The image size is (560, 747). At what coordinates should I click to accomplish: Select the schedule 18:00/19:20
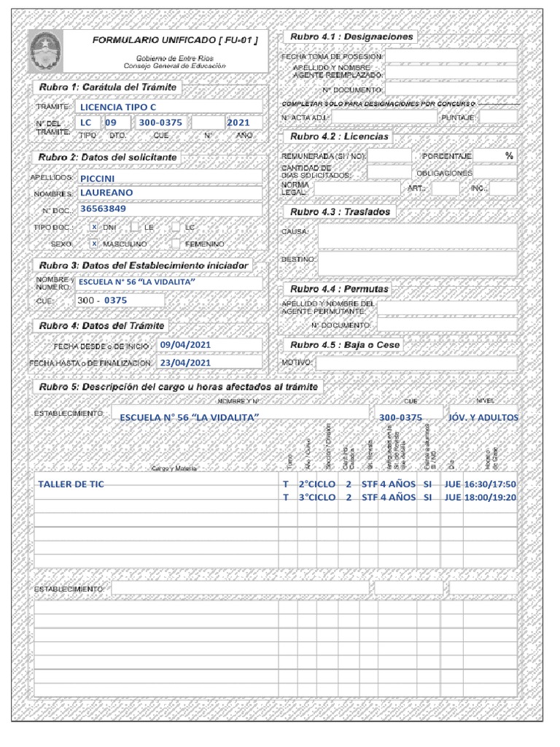[490, 498]
